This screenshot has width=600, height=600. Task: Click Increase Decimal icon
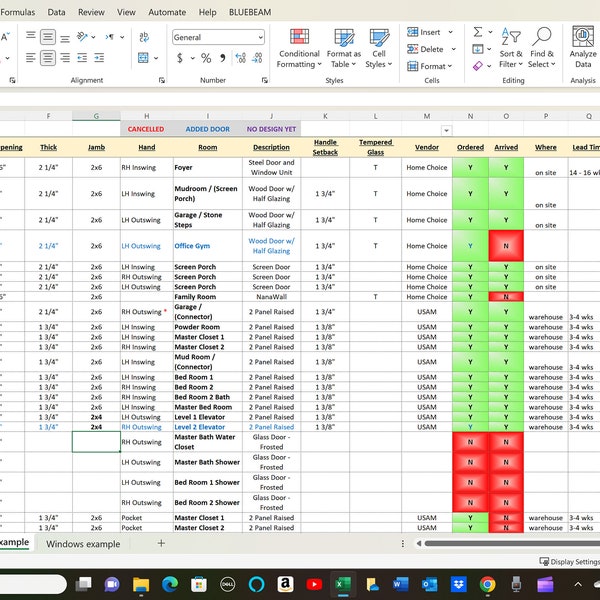point(240,58)
